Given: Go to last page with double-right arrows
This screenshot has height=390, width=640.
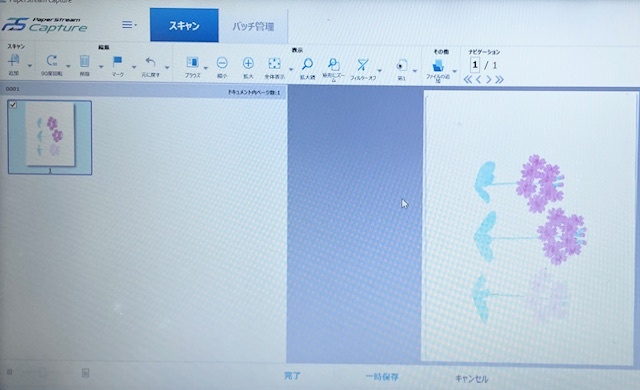Looking at the screenshot, I should [x=499, y=80].
